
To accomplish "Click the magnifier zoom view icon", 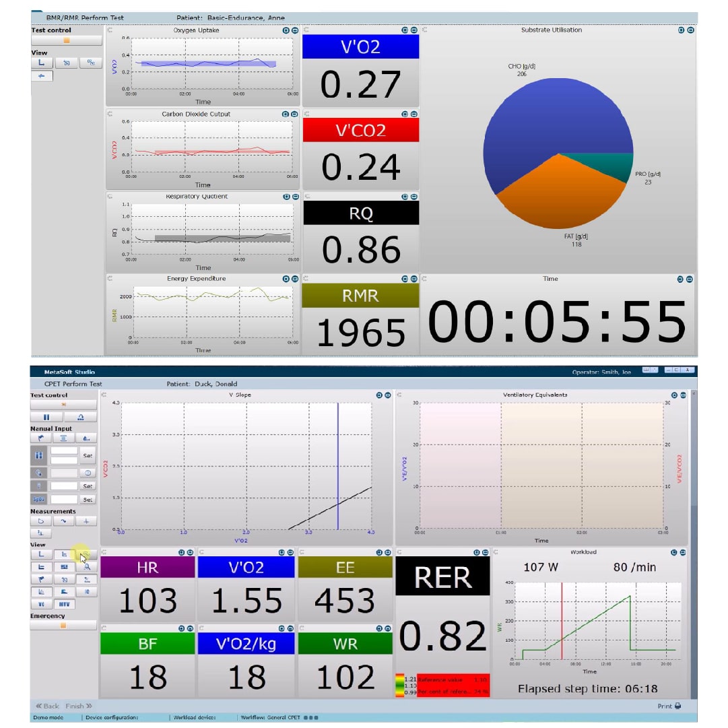I will pyautogui.click(x=87, y=567).
